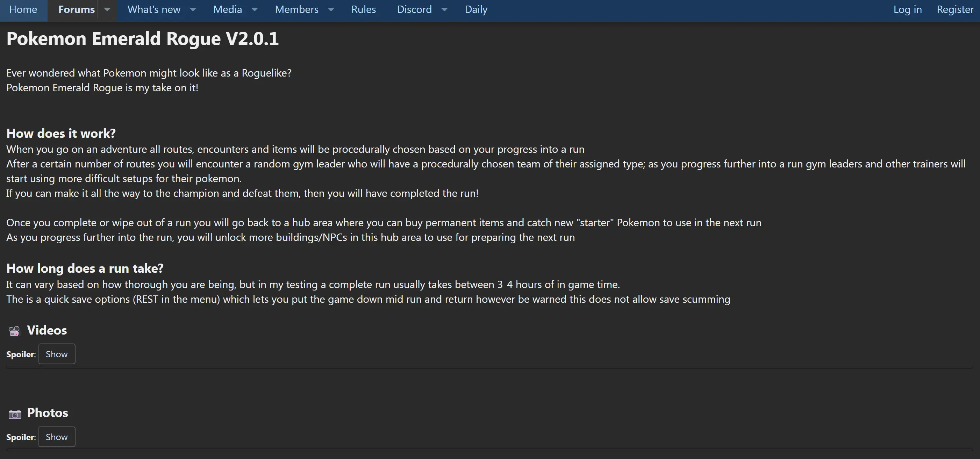Click 'Pokemon Emerald Rogue is my take on it!' line
Viewport: 980px width, 459px height.
tap(102, 88)
